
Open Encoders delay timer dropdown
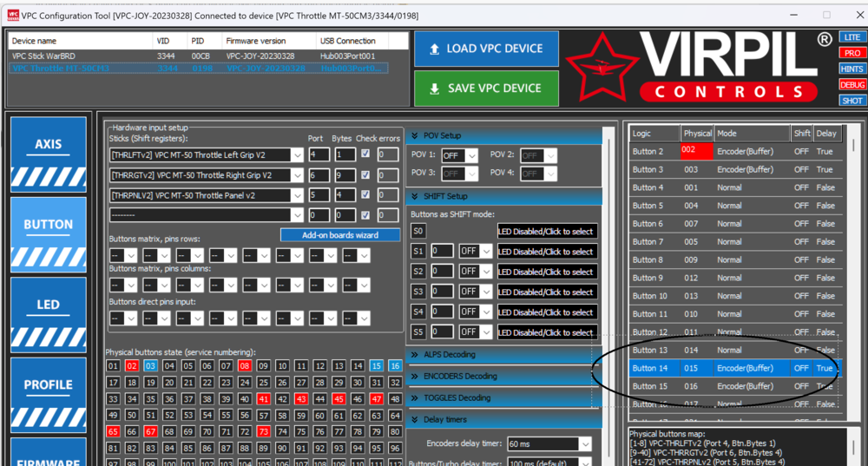[584, 443]
